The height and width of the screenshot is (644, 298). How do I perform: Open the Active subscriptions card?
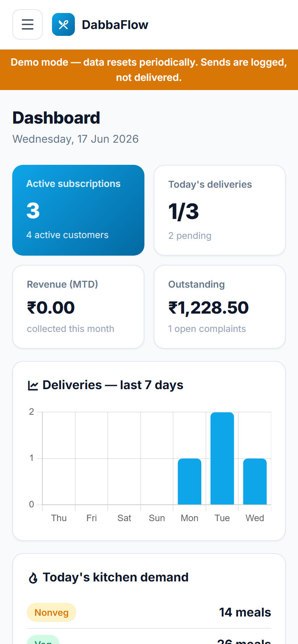tap(78, 210)
